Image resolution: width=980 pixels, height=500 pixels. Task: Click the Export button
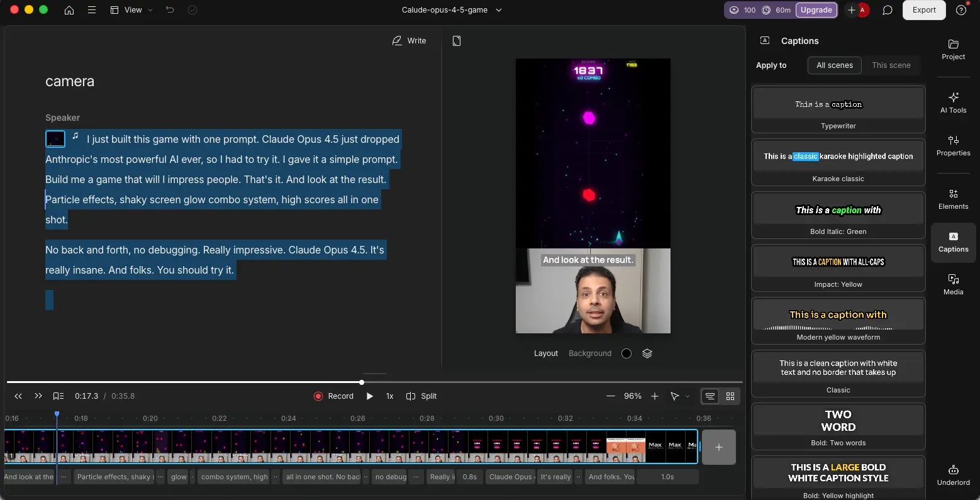point(923,10)
